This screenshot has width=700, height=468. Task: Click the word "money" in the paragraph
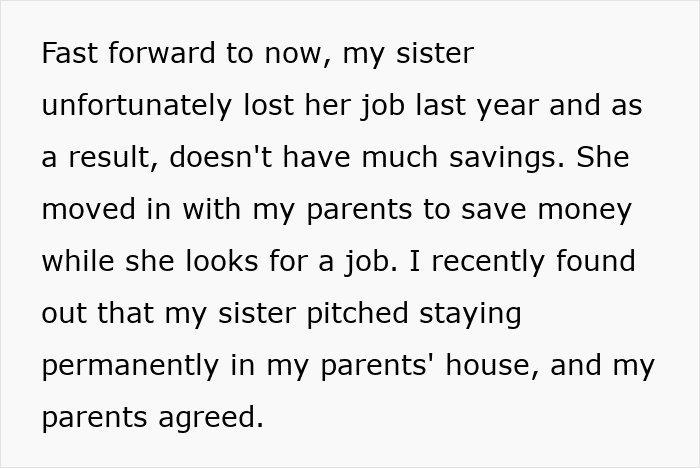coord(586,210)
